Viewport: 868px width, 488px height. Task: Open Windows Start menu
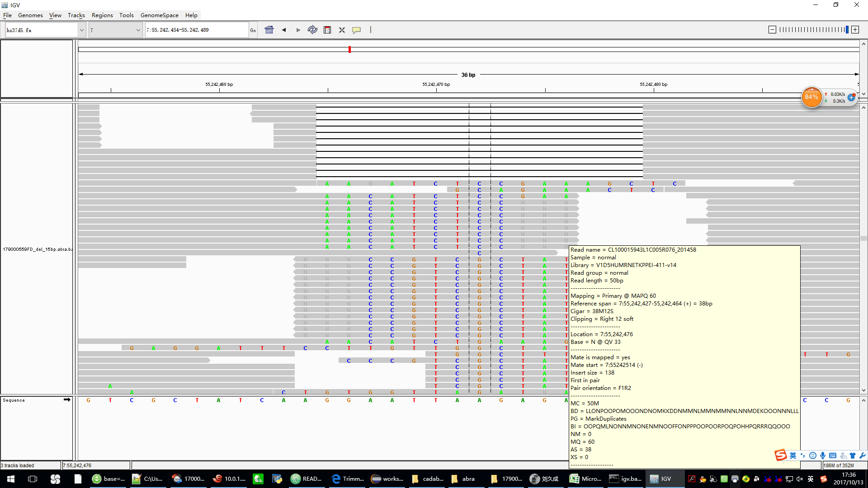pyautogui.click(x=11, y=479)
